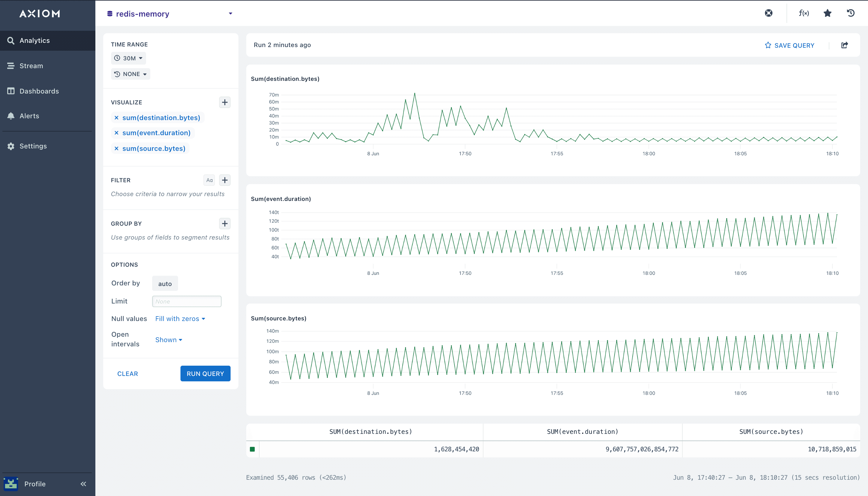Remove sum(destination.bytes) visualization
The image size is (868, 496).
(116, 118)
